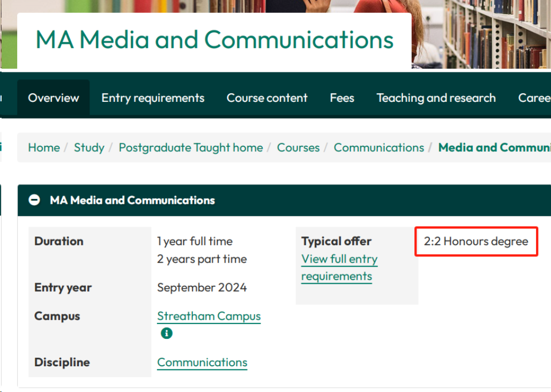This screenshot has width=551, height=392.
Task: Click Communications in the breadcrumb trail
Action: (378, 147)
